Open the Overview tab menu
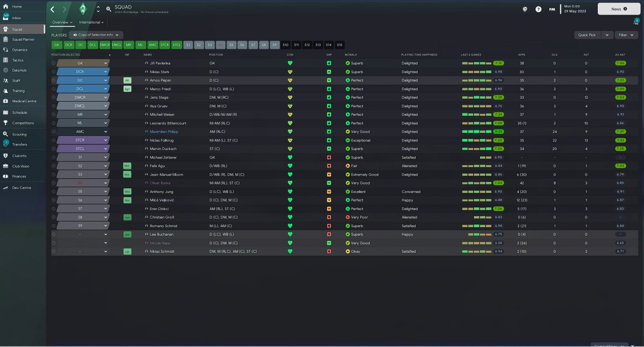Screen dimensions: 644x347 pyautogui.click(x=62, y=22)
